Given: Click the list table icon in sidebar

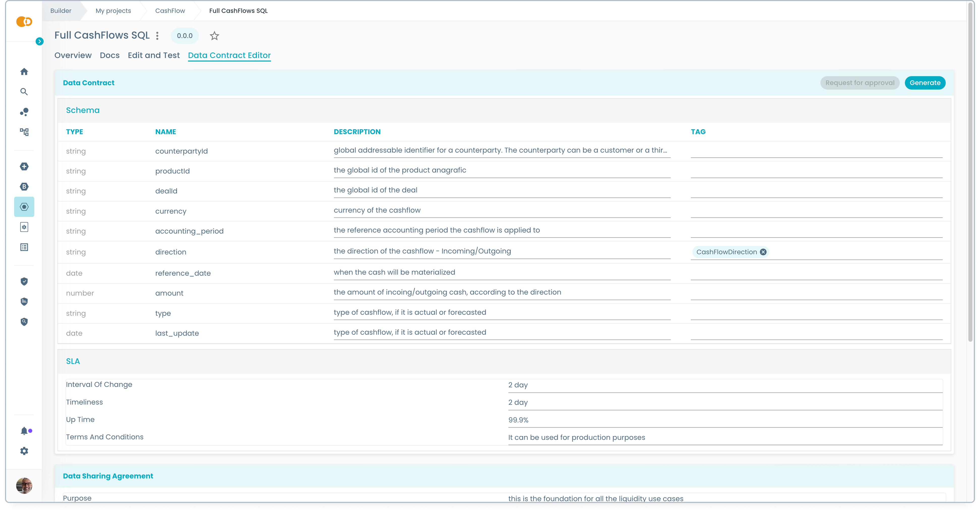Looking at the screenshot, I should (x=24, y=247).
